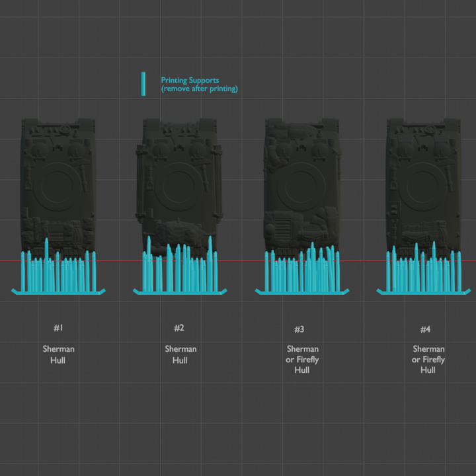Click the #1 number label
Viewport: 476px width, 476px height.
click(58, 329)
